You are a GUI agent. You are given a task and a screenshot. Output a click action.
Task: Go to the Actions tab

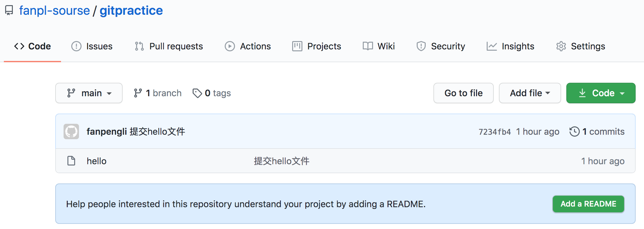(248, 46)
